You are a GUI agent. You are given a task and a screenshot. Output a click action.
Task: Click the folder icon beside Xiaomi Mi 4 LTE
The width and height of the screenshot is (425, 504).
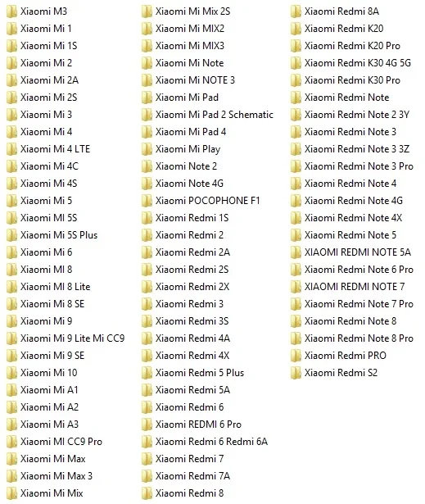pyautogui.click(x=11, y=149)
